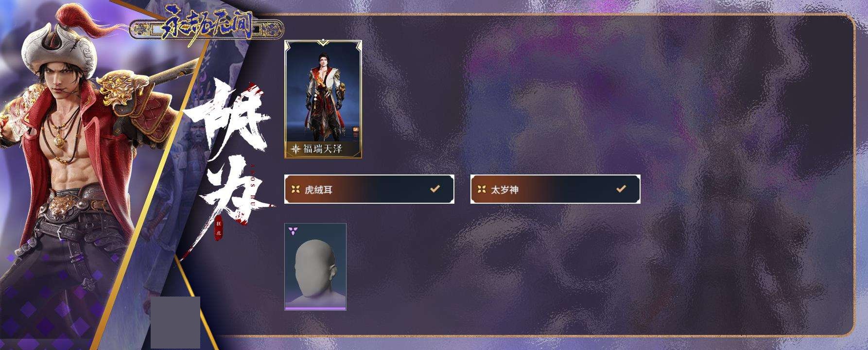The height and width of the screenshot is (350, 868).
Task: Select the 太岁神 accessory entry
Action: click(555, 189)
